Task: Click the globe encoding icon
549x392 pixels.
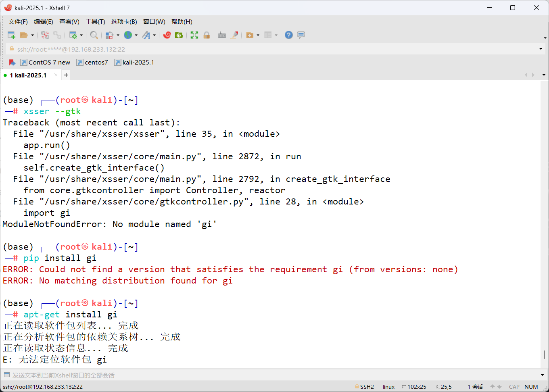Action: coord(128,35)
